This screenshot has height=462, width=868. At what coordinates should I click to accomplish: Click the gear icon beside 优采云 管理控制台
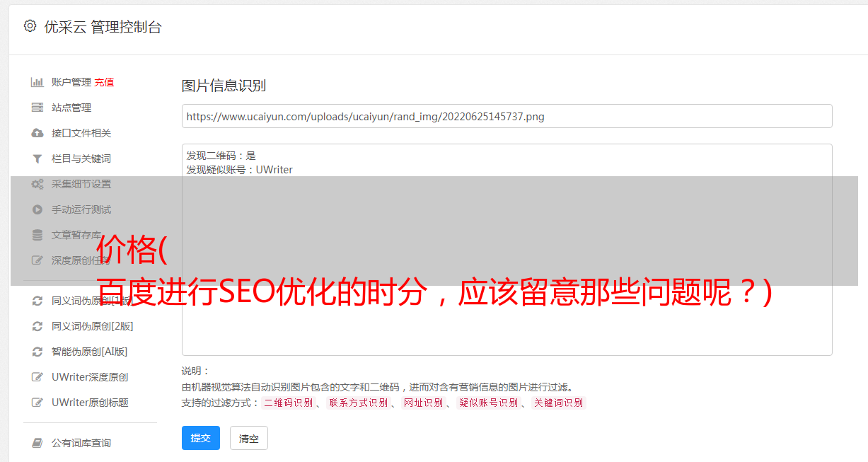(30, 26)
